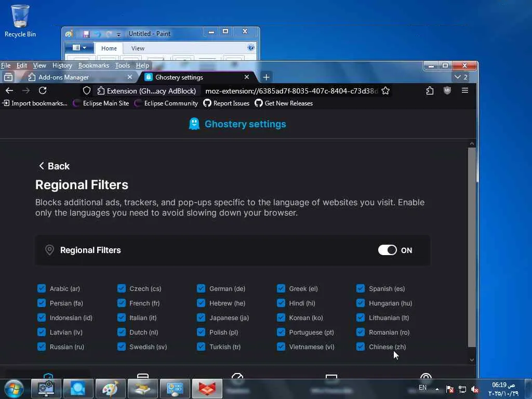Click the Paint save icon in title bar
Screen dimensions: 532x399
click(86, 34)
